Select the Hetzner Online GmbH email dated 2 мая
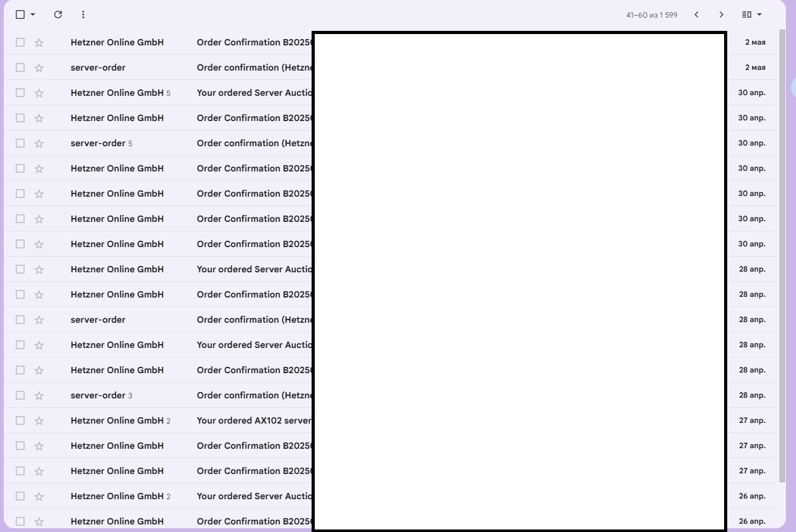This screenshot has height=532, width=796. coord(20,42)
